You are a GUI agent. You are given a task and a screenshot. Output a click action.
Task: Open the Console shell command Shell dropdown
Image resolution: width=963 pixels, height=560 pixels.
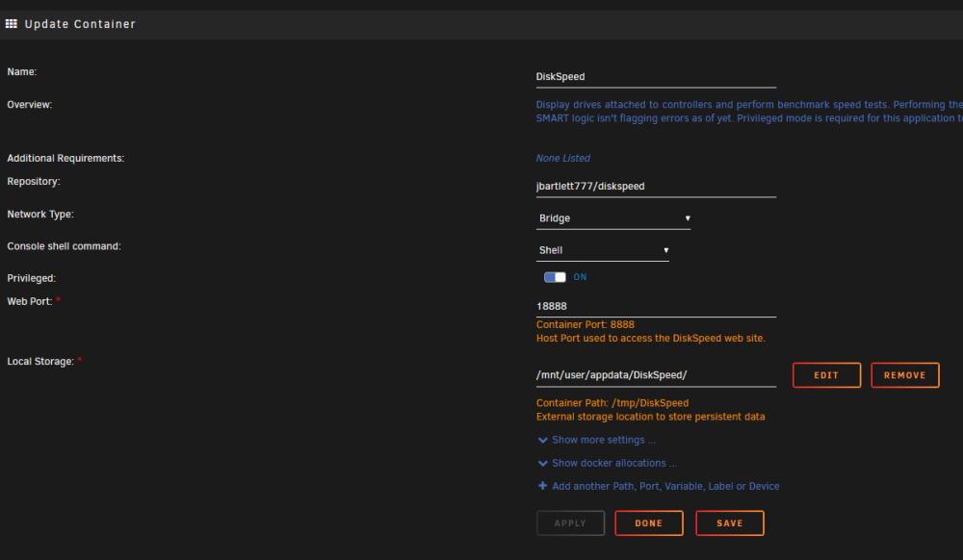[603, 250]
